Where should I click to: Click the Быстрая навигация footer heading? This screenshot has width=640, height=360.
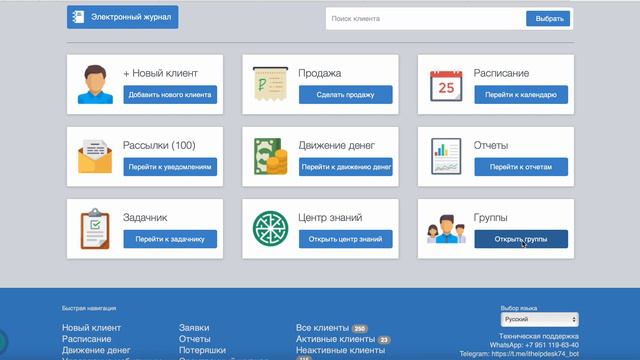[89, 308]
